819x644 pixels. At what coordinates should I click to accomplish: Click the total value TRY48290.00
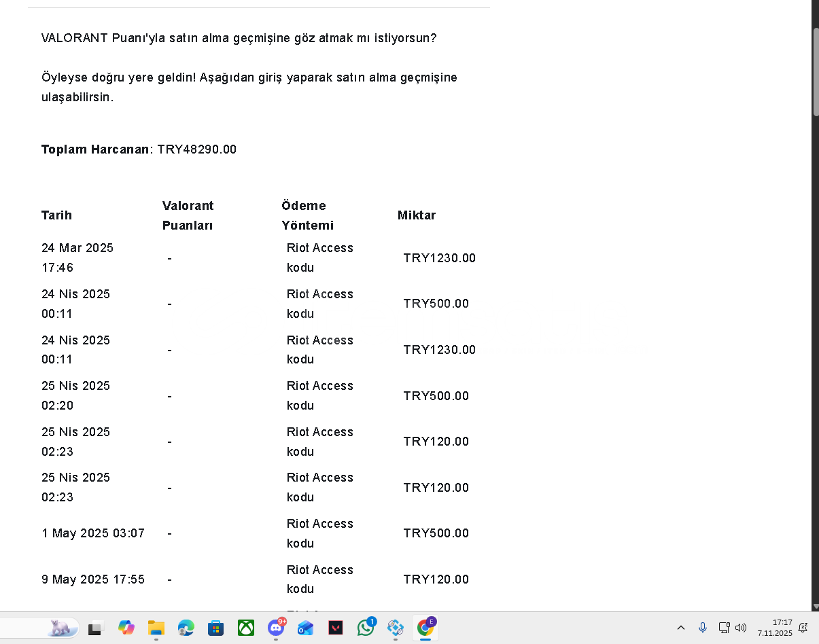point(197,149)
